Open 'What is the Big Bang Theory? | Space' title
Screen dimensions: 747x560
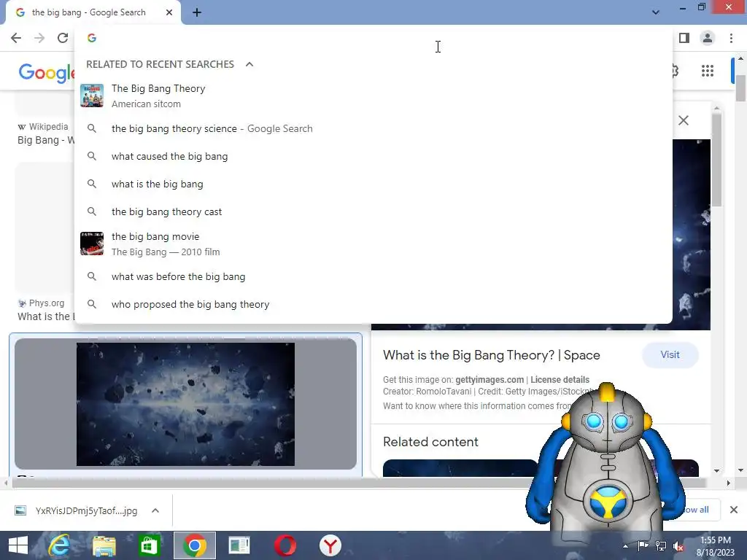[491, 355]
